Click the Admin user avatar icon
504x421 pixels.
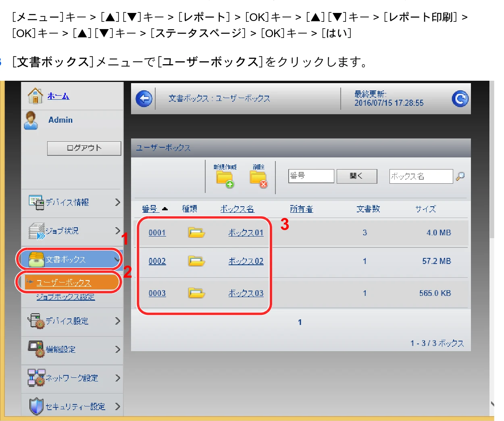click(31, 120)
